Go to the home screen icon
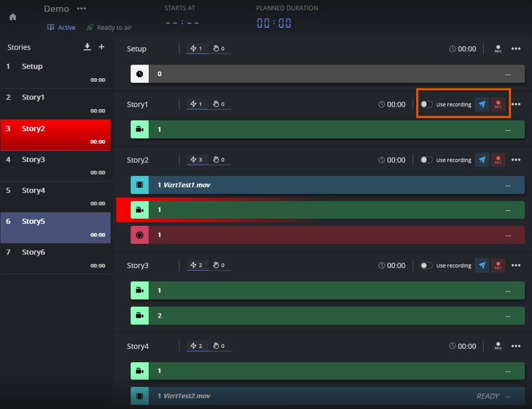Image resolution: width=532 pixels, height=409 pixels. pos(13,17)
